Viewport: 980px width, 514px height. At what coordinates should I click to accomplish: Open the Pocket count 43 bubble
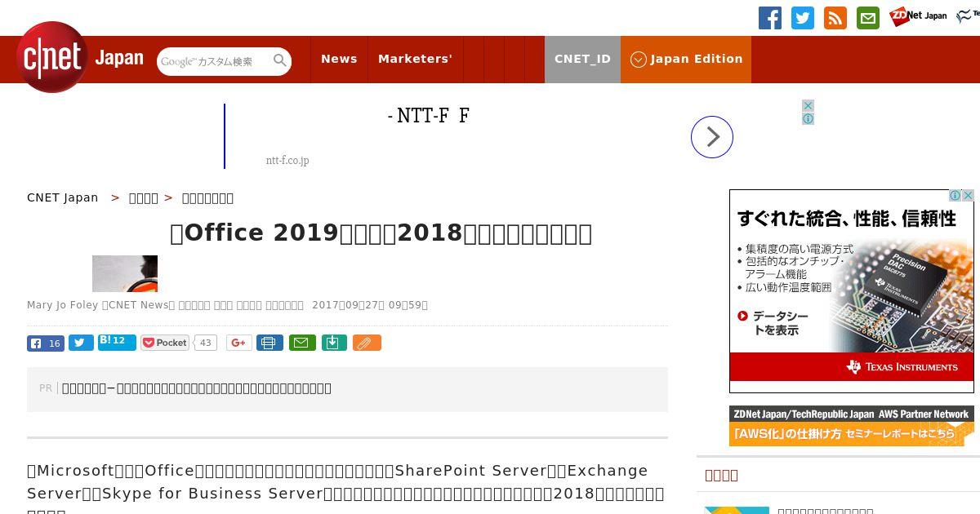205,343
